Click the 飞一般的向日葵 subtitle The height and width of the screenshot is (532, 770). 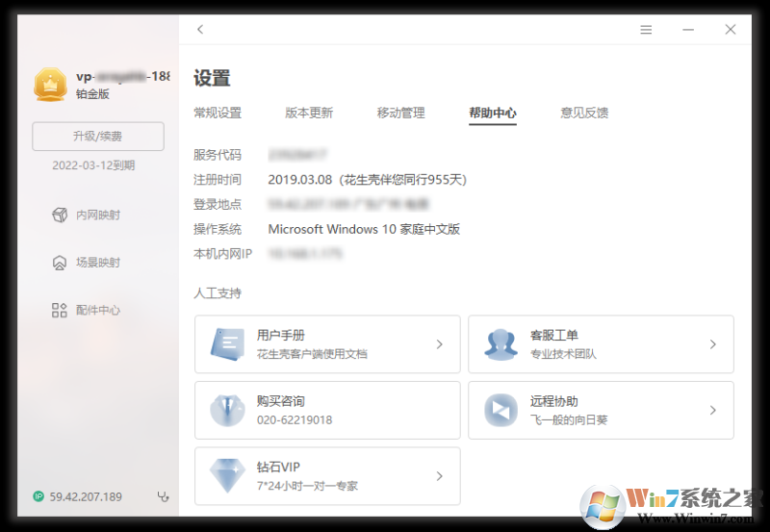(569, 420)
